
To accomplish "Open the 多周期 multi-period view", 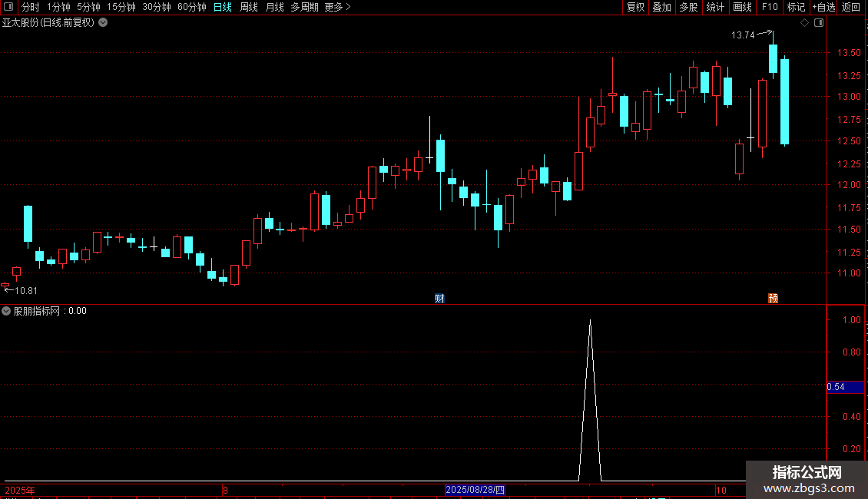I will (x=304, y=7).
